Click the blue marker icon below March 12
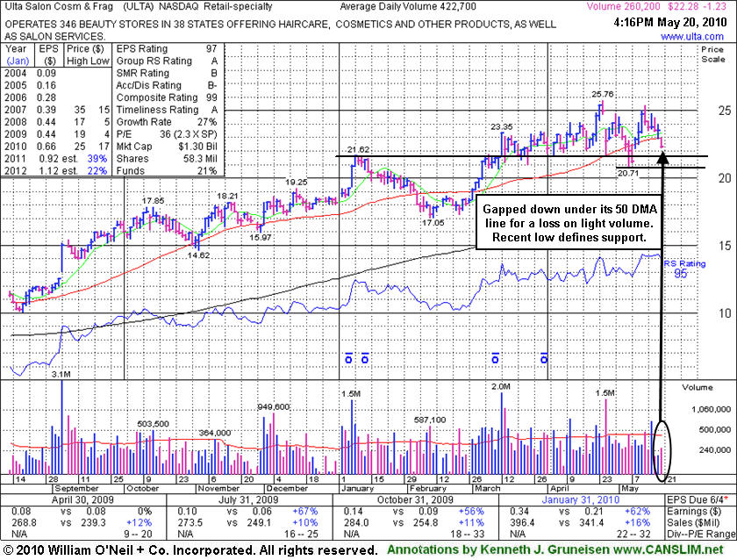The image size is (737, 560). (495, 358)
